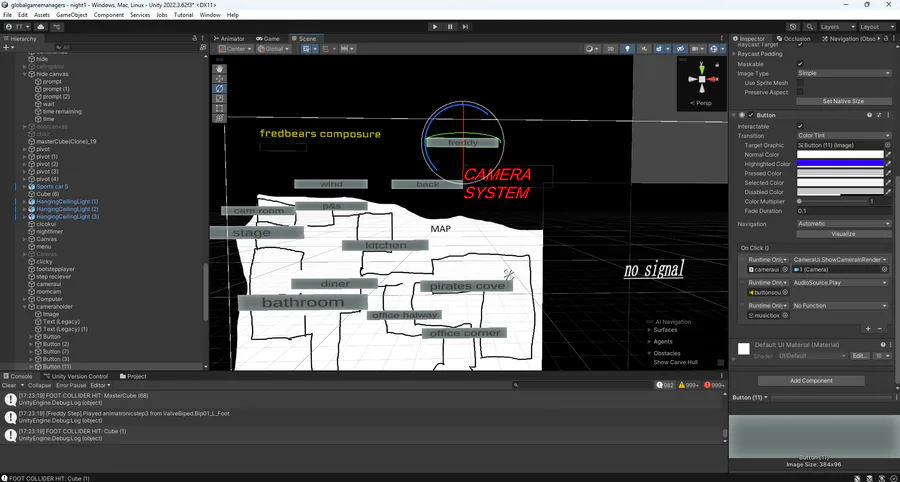Toggle scene visibility hidden-objects icon
Viewport: 900px width, 482px height.
(x=681, y=49)
